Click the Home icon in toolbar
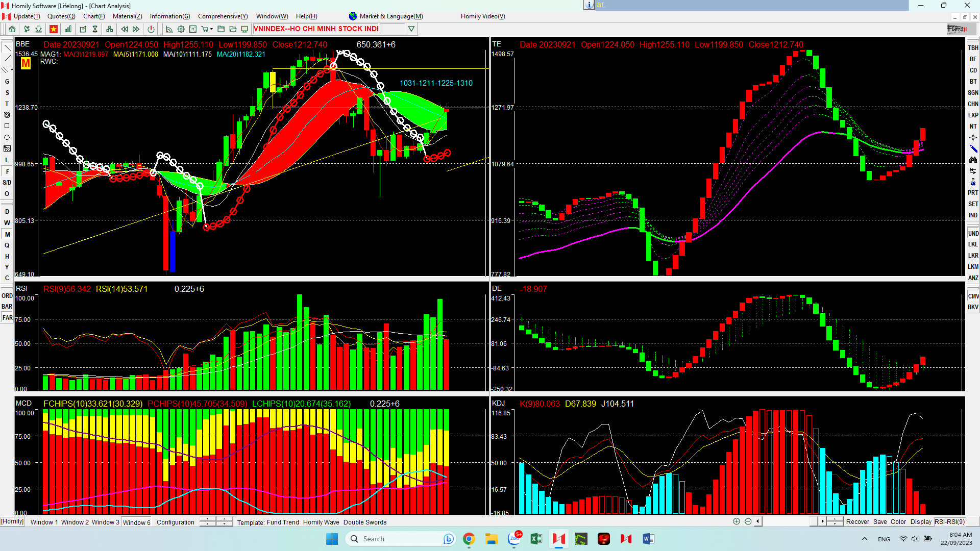980x551 pixels. (x=12, y=29)
